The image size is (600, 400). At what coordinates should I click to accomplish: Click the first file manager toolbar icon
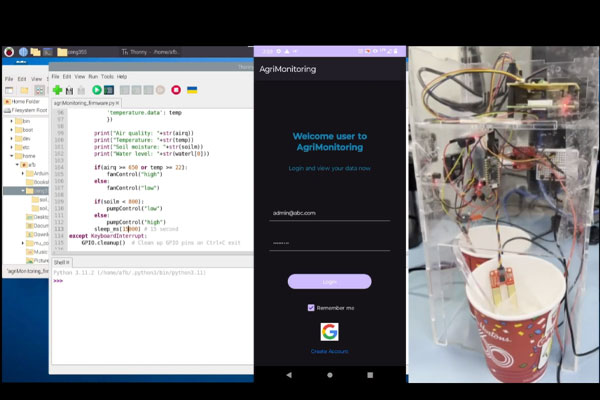coord(9,90)
